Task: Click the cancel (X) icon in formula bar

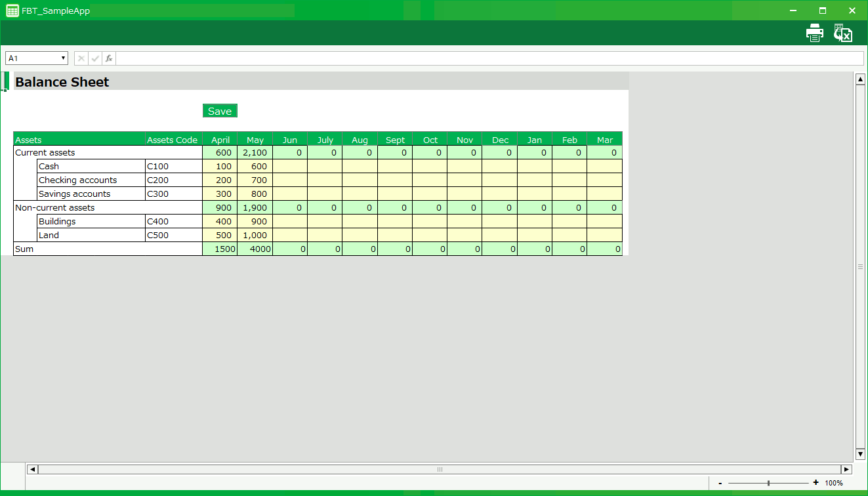Action: pyautogui.click(x=81, y=58)
